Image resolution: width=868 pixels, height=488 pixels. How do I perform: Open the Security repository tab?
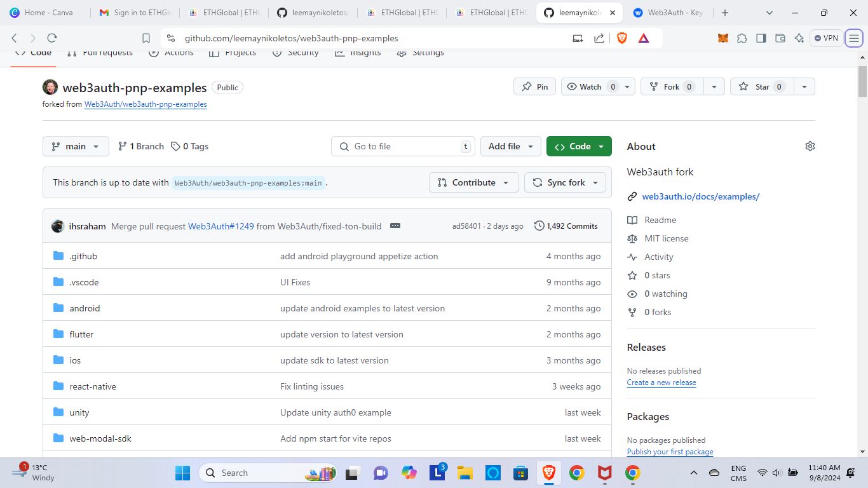tap(295, 52)
